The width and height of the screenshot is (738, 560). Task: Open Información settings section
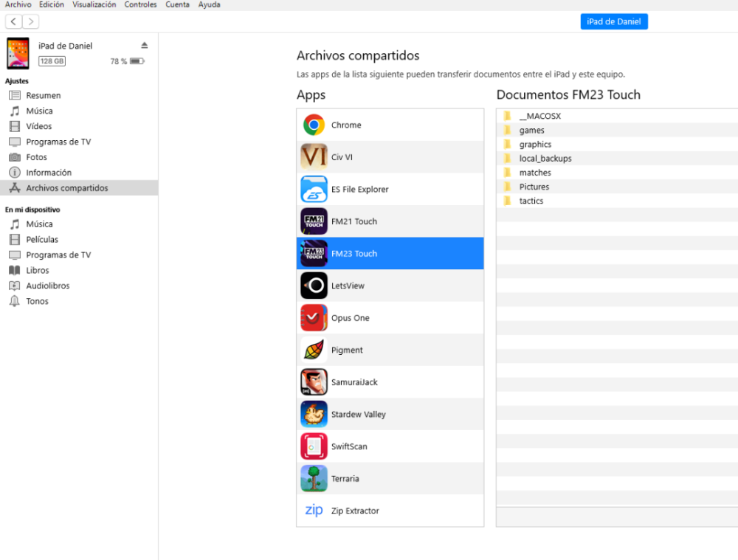79,173
